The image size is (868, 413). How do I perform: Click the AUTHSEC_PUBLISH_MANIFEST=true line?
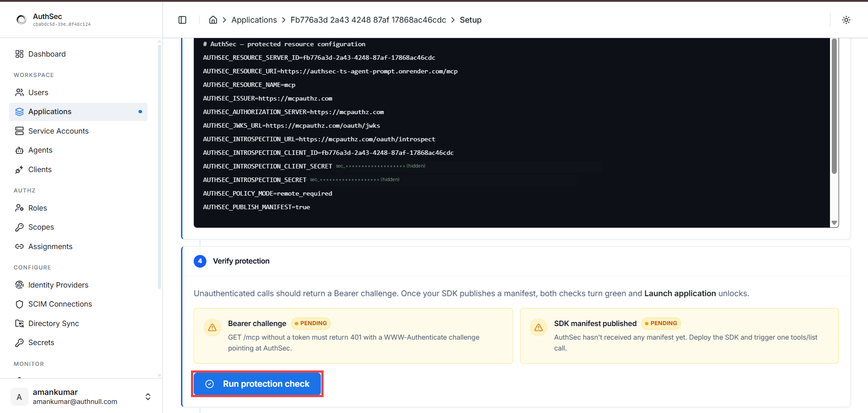click(x=257, y=207)
